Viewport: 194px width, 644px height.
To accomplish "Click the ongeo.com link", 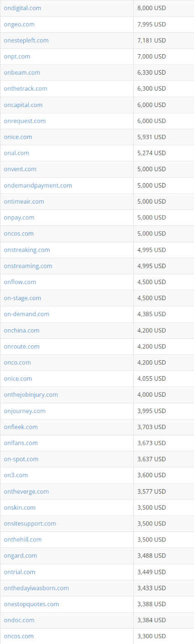I will pyautogui.click(x=19, y=24).
